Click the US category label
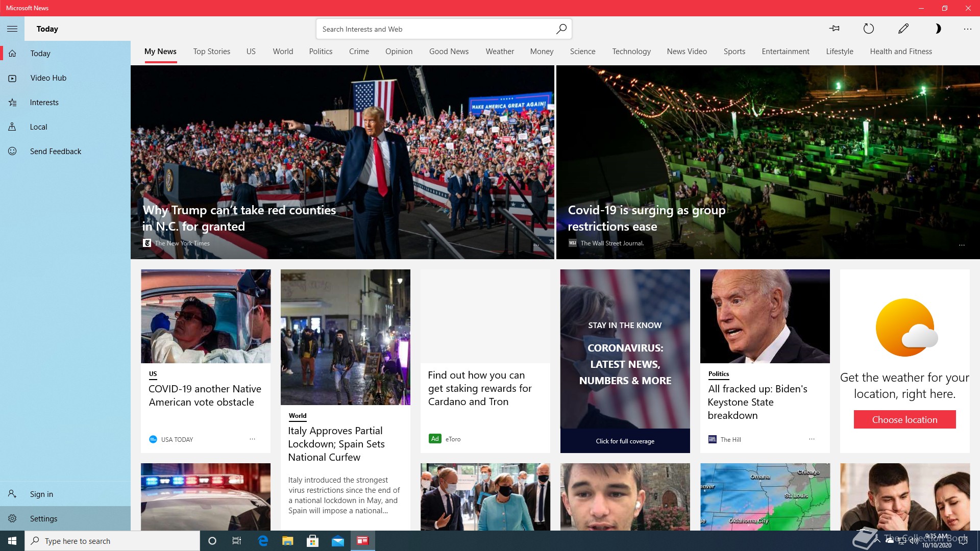 (x=153, y=374)
